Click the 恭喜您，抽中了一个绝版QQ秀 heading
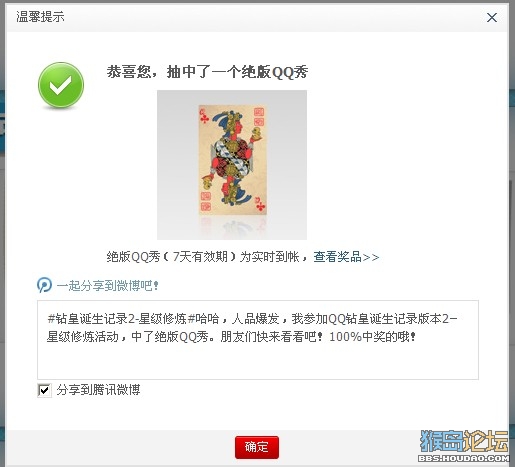 [207, 72]
